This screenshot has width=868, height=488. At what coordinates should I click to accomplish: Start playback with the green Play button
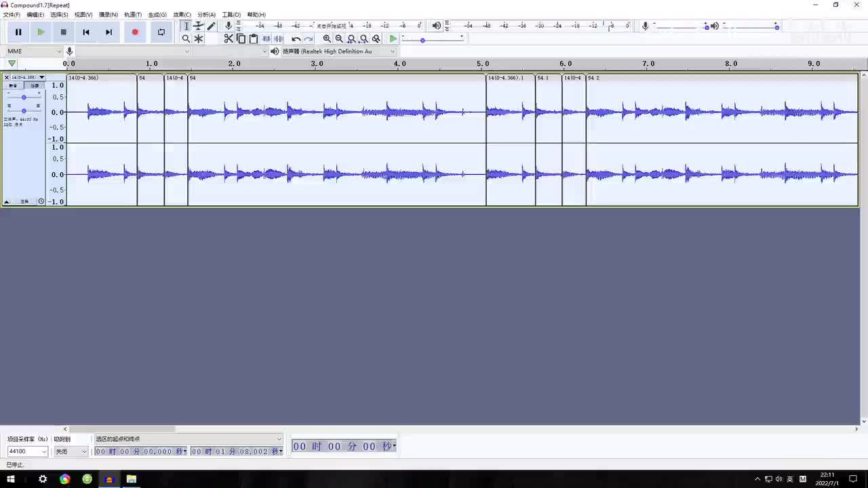tap(41, 32)
